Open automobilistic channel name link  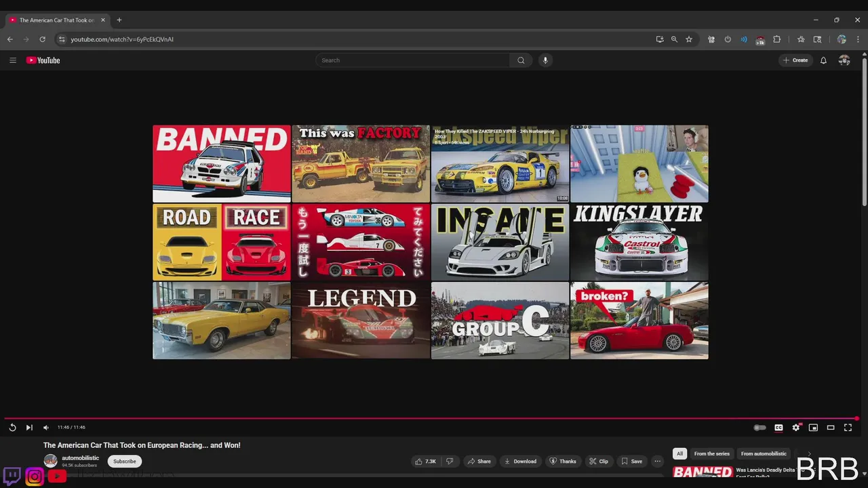tap(80, 458)
